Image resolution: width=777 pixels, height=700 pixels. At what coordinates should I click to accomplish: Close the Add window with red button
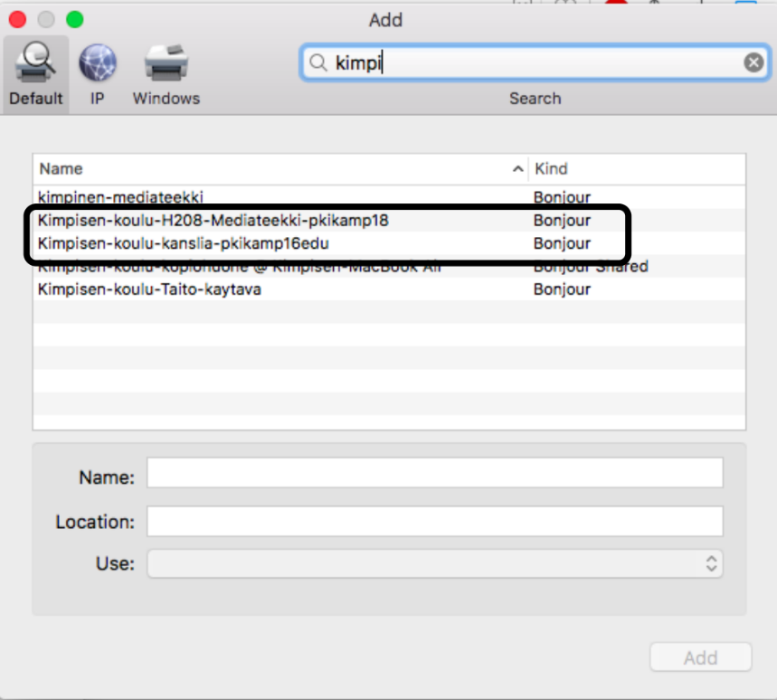tap(17, 19)
